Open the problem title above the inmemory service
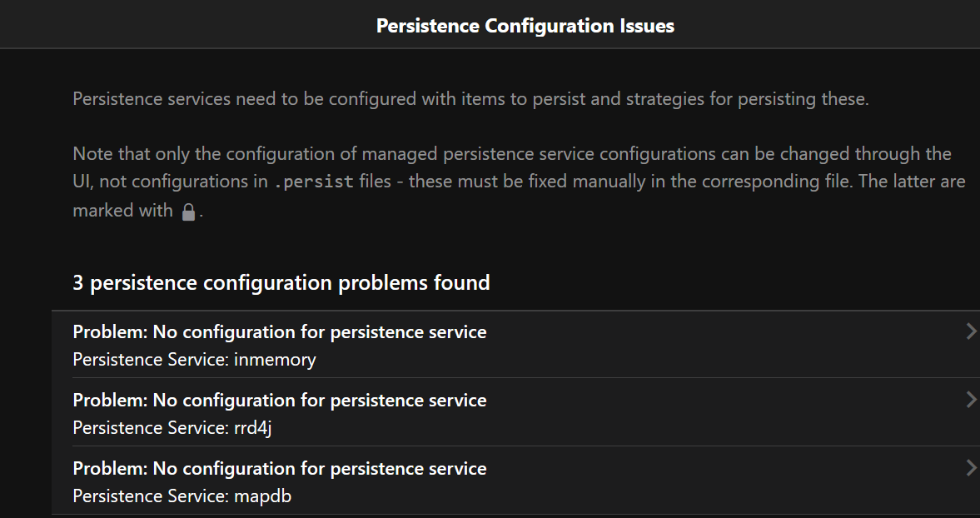This screenshot has height=518, width=980. [x=279, y=332]
